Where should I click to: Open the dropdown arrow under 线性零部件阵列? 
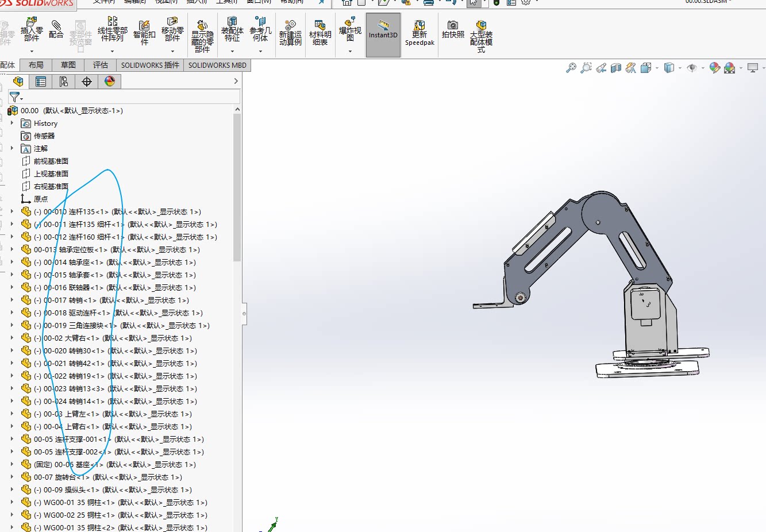[x=112, y=51]
